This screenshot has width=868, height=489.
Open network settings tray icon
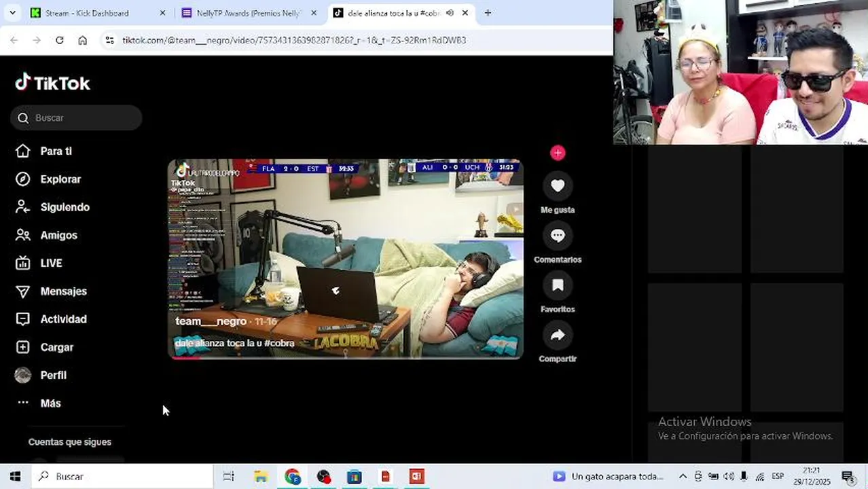760,476
